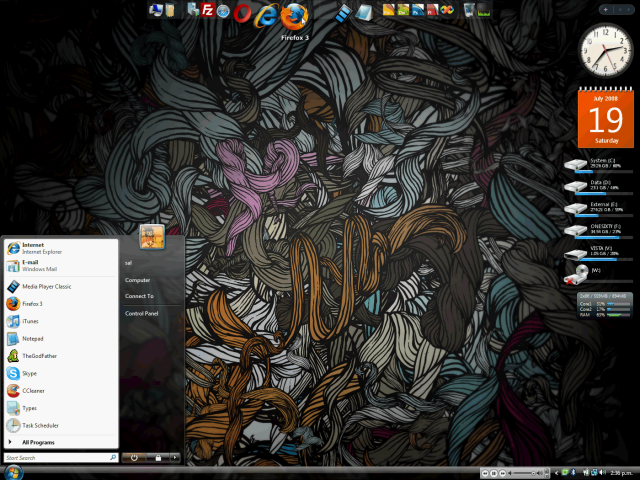640x480 pixels.
Task: Click the Start Search magnifier icon
Action: pyautogui.click(x=113, y=458)
